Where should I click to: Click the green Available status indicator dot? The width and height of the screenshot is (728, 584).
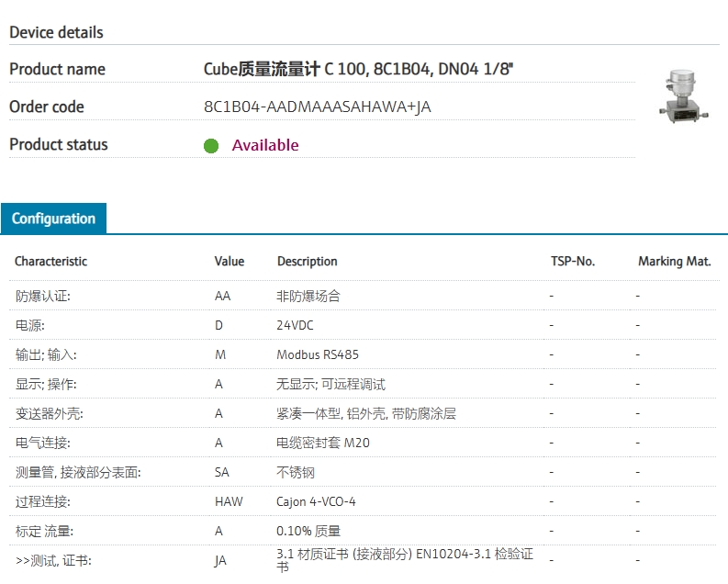tap(211, 146)
